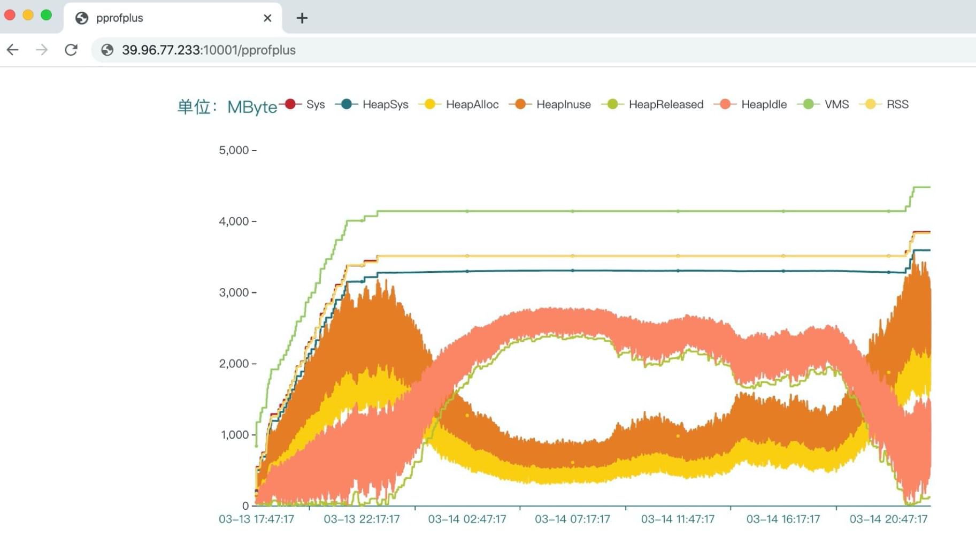
Task: Toggle the RSS legend entry
Action: point(884,104)
